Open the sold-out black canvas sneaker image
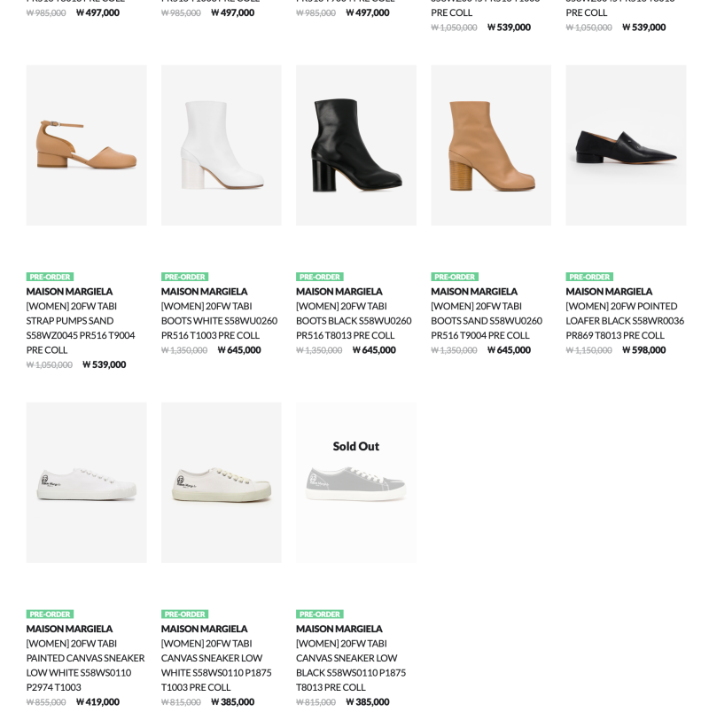Viewport: 709px width, 728px height. point(356,483)
